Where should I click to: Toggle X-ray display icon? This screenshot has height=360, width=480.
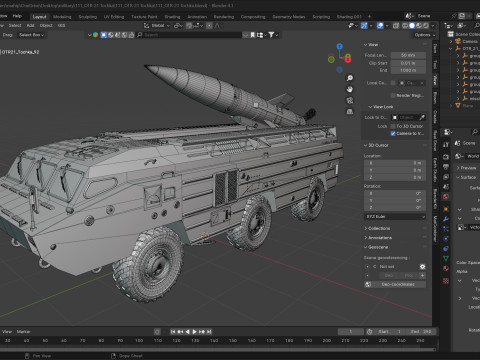point(396,26)
